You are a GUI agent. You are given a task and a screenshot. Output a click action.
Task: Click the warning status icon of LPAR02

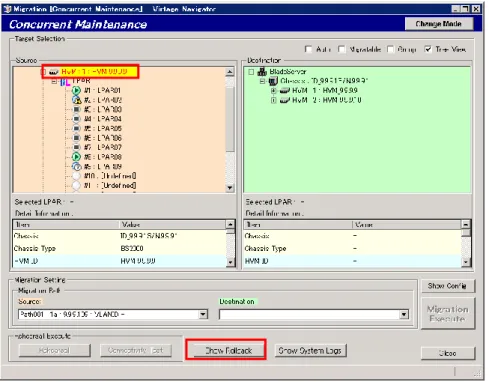pyautogui.click(x=77, y=100)
